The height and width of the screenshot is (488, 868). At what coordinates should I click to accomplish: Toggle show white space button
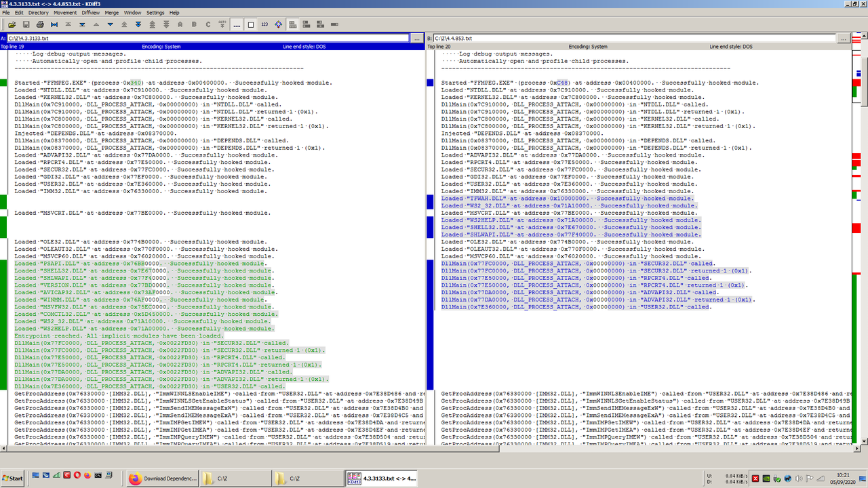(x=251, y=24)
